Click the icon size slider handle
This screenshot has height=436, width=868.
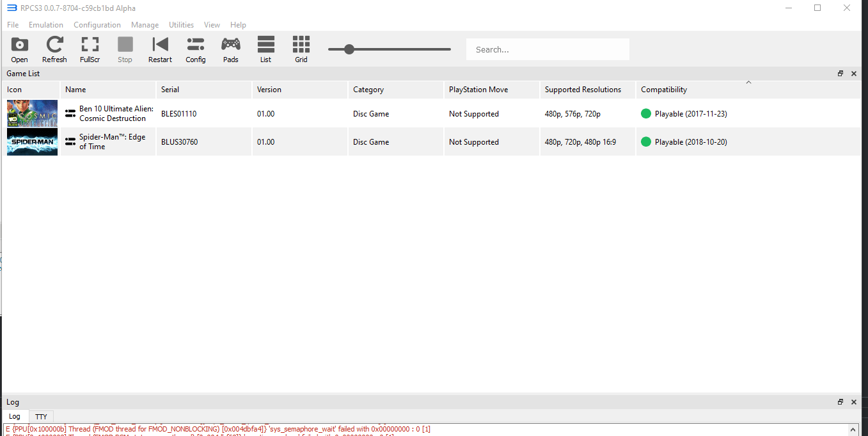[349, 49]
